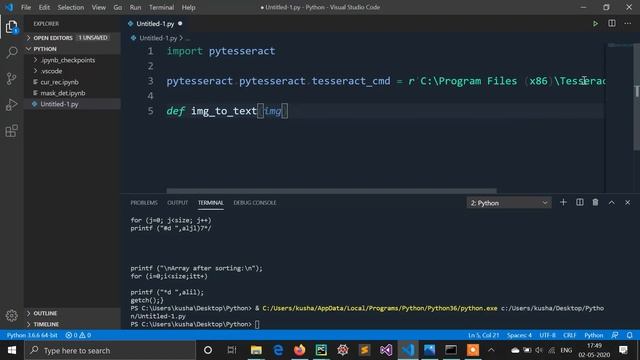
Task: Open Cortana circle on taskbar
Action: tap(208, 350)
